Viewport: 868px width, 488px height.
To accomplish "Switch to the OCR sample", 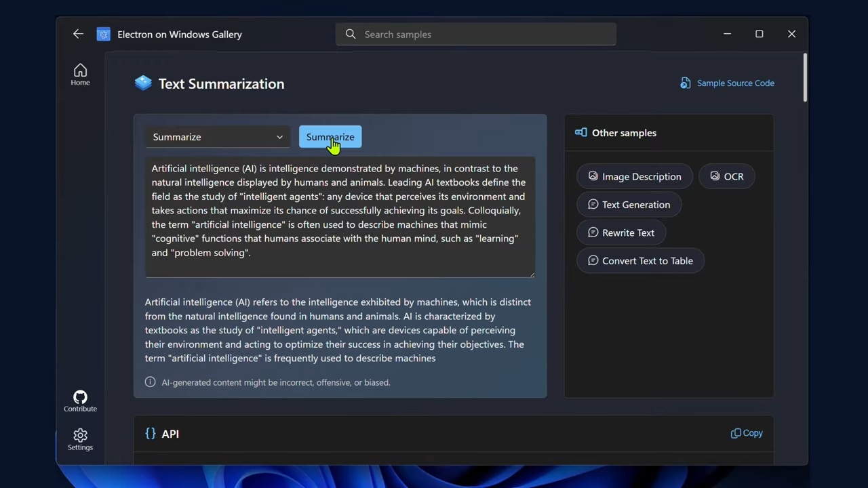I will tap(726, 176).
